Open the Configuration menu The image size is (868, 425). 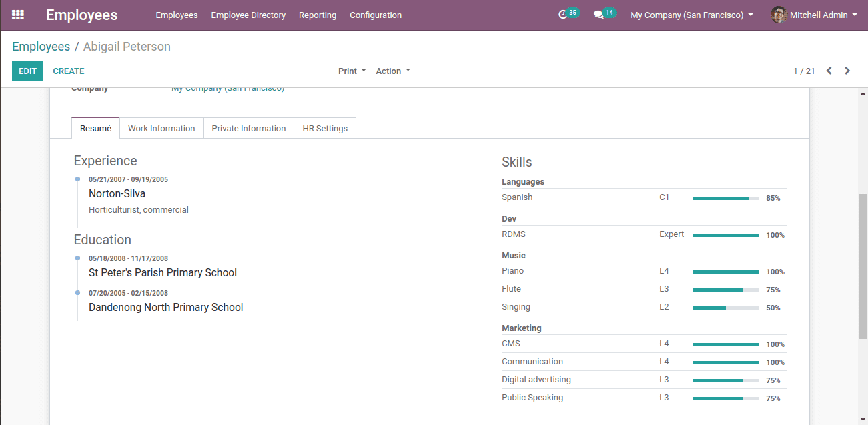(x=376, y=15)
